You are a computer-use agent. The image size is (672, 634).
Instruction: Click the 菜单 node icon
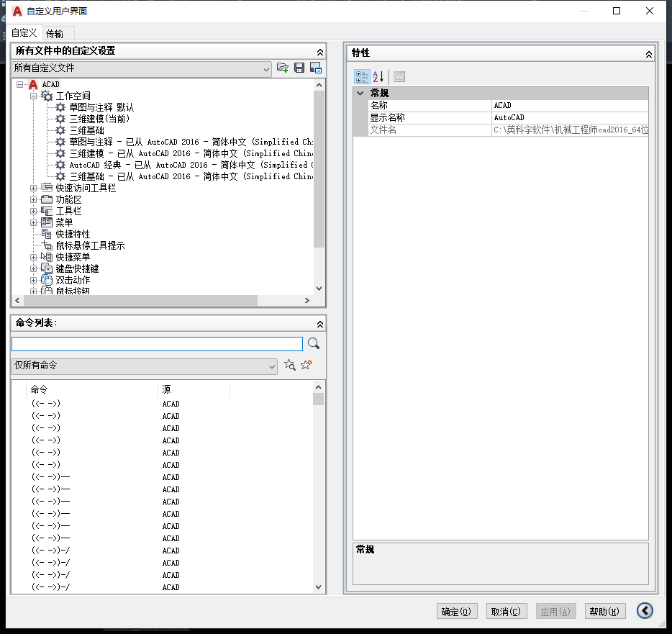(x=47, y=222)
